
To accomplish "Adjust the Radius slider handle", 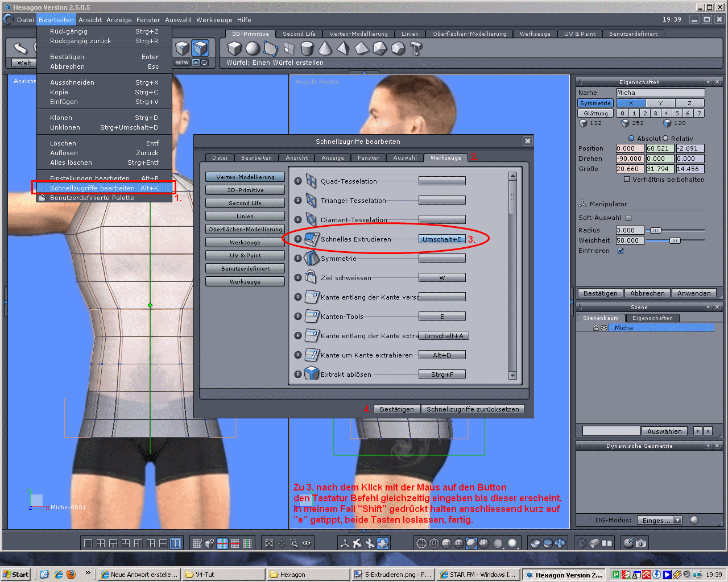I will [x=655, y=230].
